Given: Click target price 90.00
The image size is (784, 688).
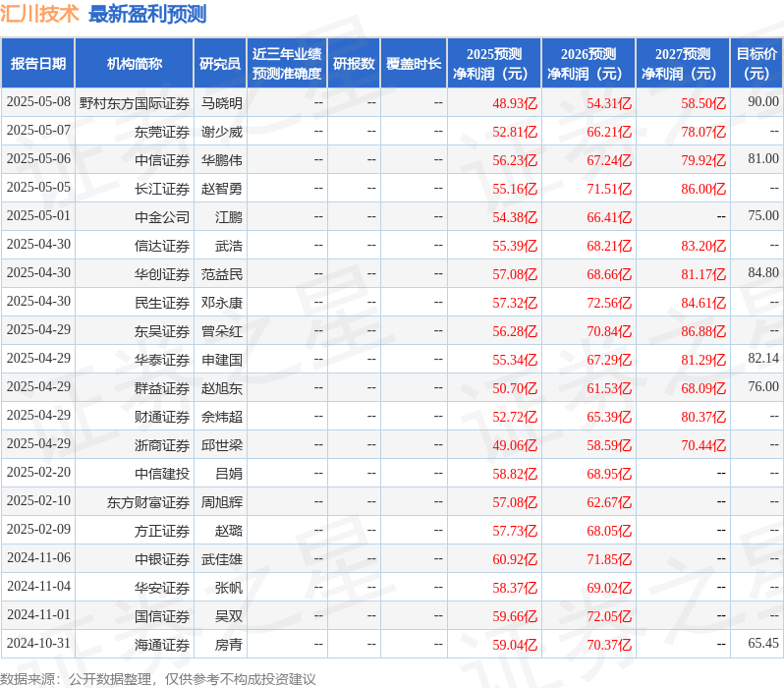Looking at the screenshot, I should click(763, 102).
